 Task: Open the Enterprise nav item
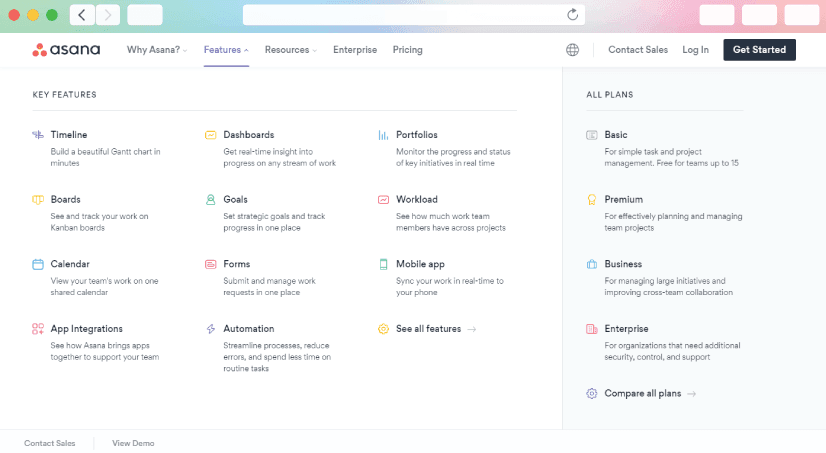pyautogui.click(x=355, y=50)
